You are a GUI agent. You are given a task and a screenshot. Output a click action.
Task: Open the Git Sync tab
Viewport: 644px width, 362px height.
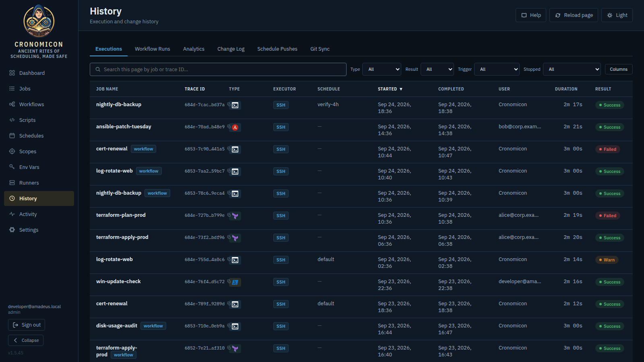pyautogui.click(x=320, y=49)
